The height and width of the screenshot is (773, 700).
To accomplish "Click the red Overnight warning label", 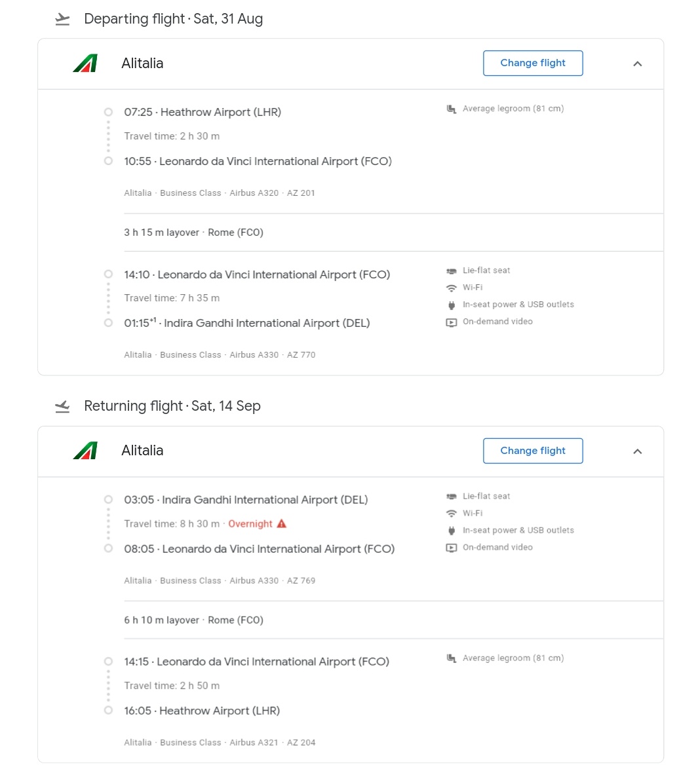I will pyautogui.click(x=250, y=524).
